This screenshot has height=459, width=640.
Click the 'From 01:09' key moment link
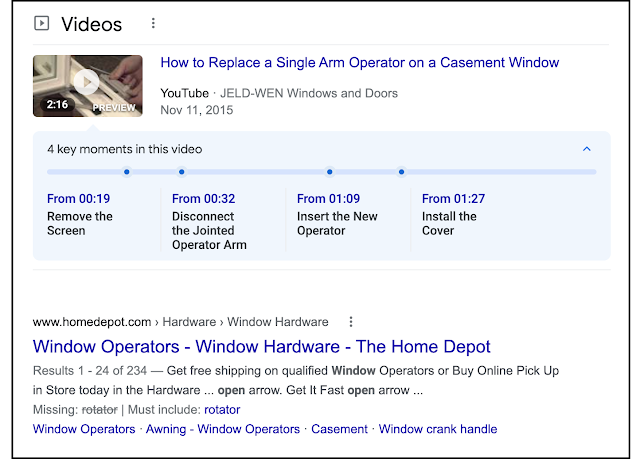(328, 199)
